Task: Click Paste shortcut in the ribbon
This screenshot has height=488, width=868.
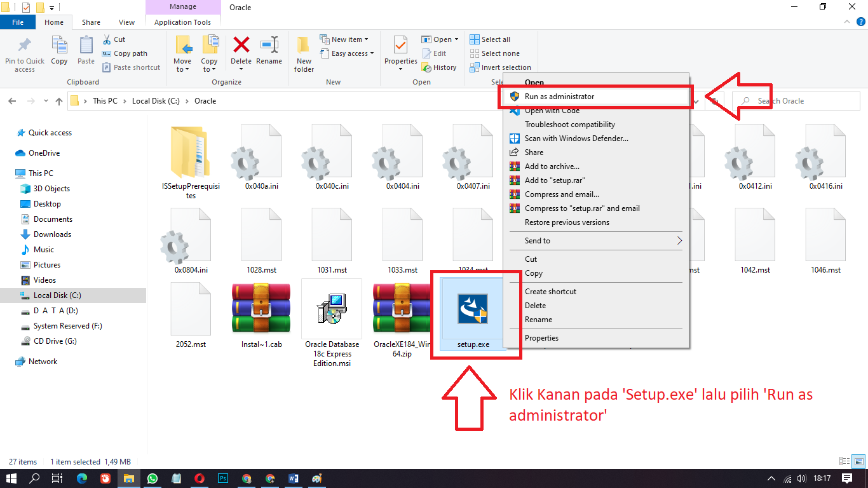Action: pos(131,67)
